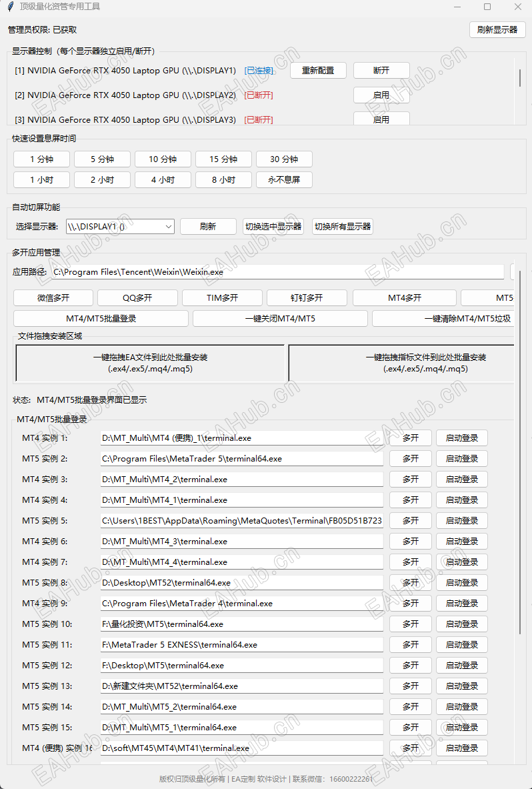Screen dimensions: 532x789
Task: Click path field for MT5 实例 5
Action: (242, 520)
